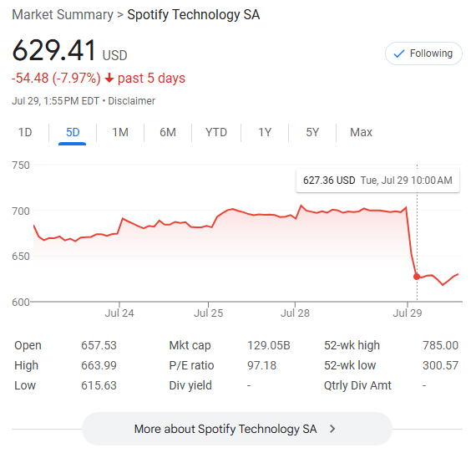476x453 pixels.
Task: Toggle the Following button off
Action: 423,53
